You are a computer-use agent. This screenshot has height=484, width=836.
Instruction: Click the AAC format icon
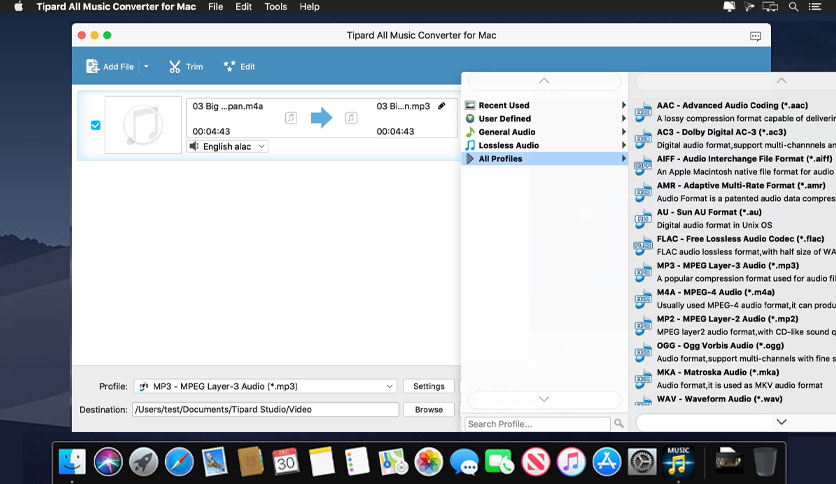[x=643, y=112]
